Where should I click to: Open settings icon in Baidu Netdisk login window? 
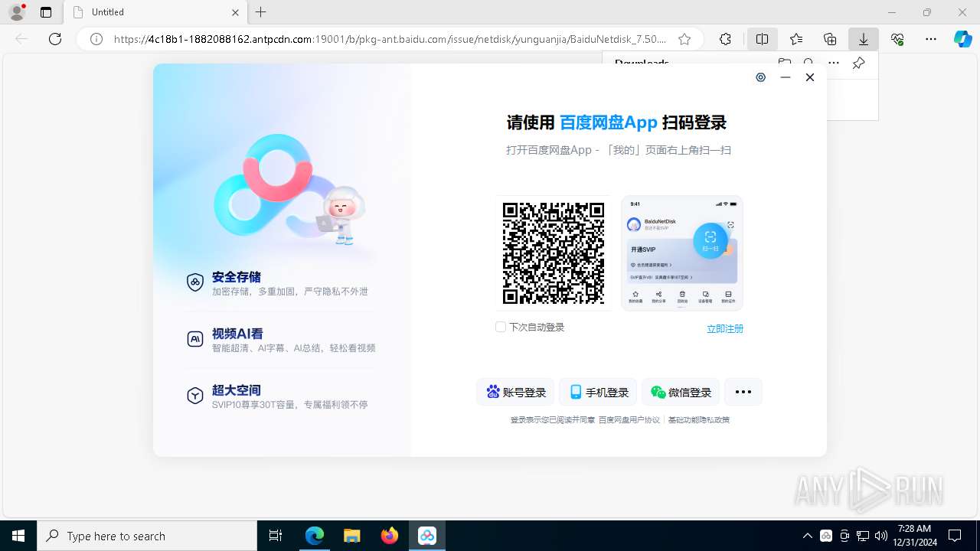click(760, 77)
